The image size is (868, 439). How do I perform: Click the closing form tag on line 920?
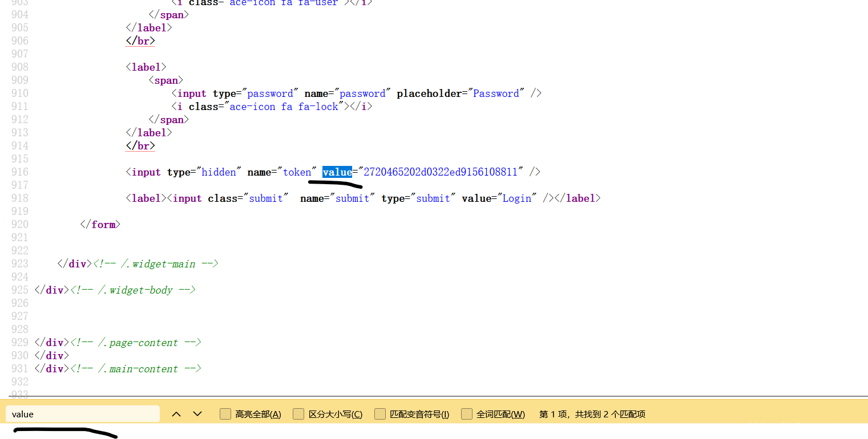[100, 225]
